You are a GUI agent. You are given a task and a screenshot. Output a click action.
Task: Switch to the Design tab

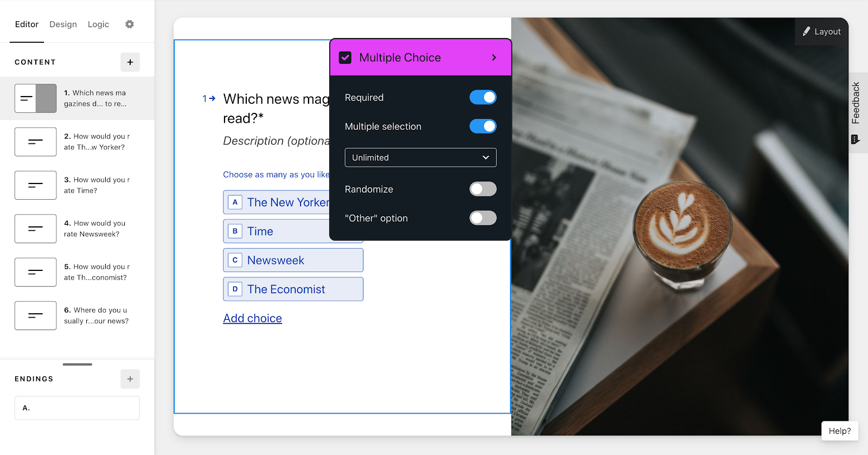click(x=63, y=24)
